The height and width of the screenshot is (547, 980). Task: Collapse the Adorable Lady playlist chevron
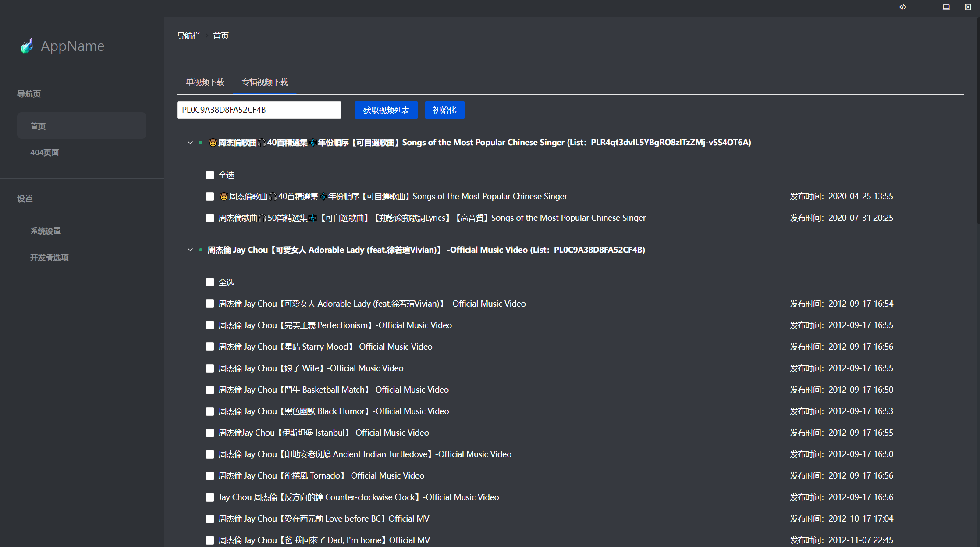coord(190,250)
